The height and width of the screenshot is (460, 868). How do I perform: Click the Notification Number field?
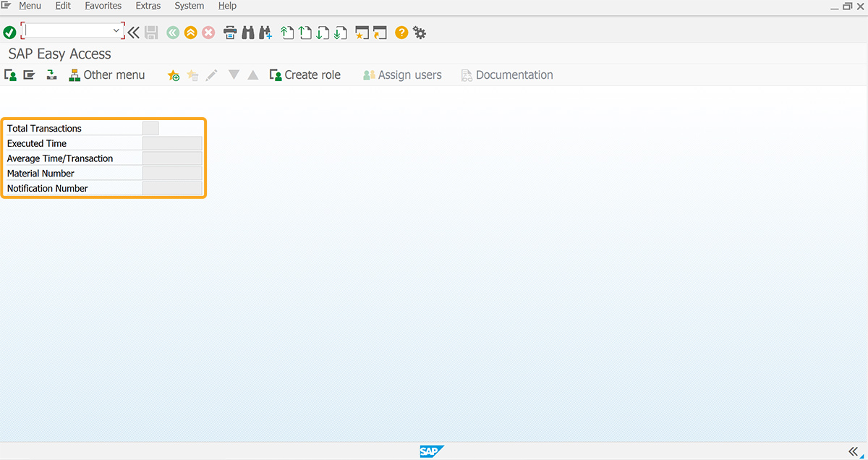click(x=172, y=189)
